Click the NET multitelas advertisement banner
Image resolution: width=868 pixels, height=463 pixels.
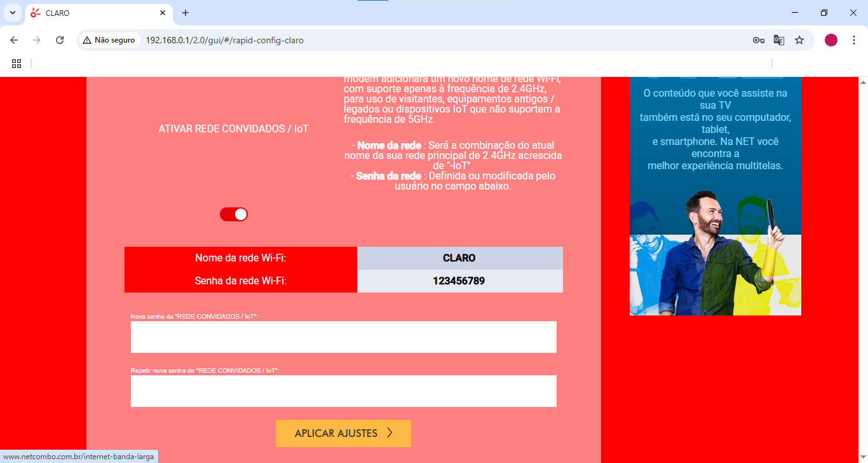tap(715, 196)
